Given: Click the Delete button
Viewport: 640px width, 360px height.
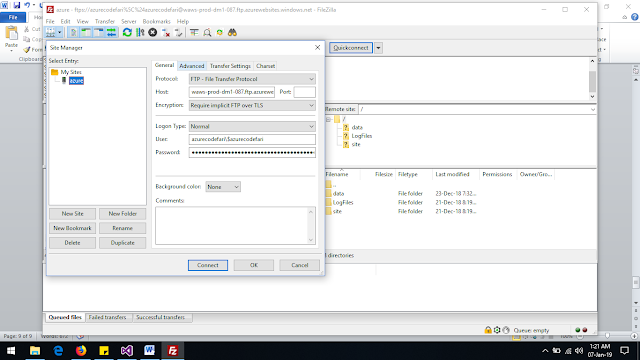Looking at the screenshot, I should pyautogui.click(x=73, y=243).
